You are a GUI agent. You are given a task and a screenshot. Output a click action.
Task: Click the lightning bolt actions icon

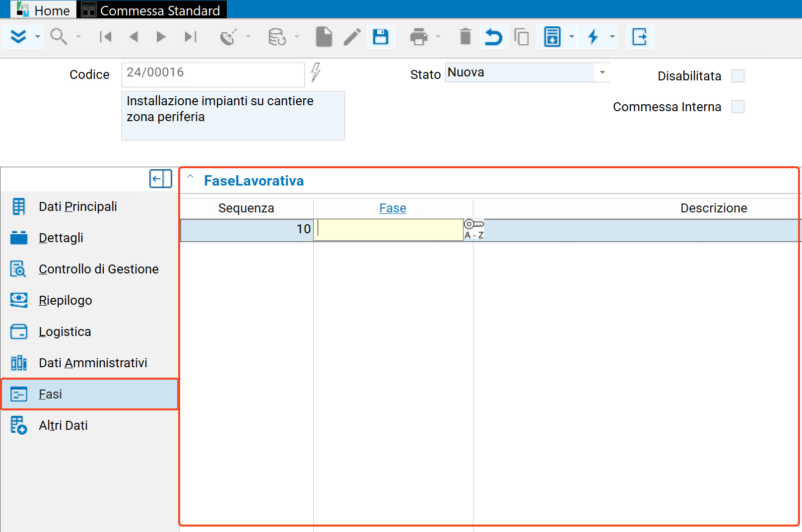click(593, 37)
